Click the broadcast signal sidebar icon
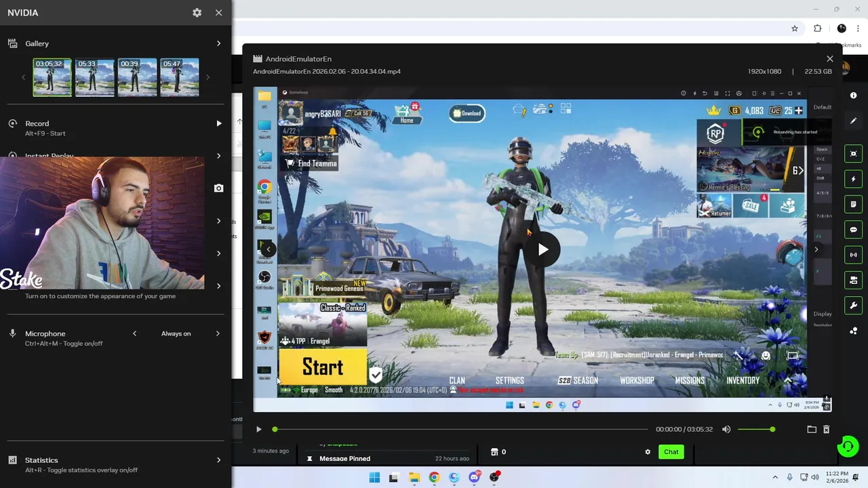This screenshot has height=488, width=868. pos(854,255)
